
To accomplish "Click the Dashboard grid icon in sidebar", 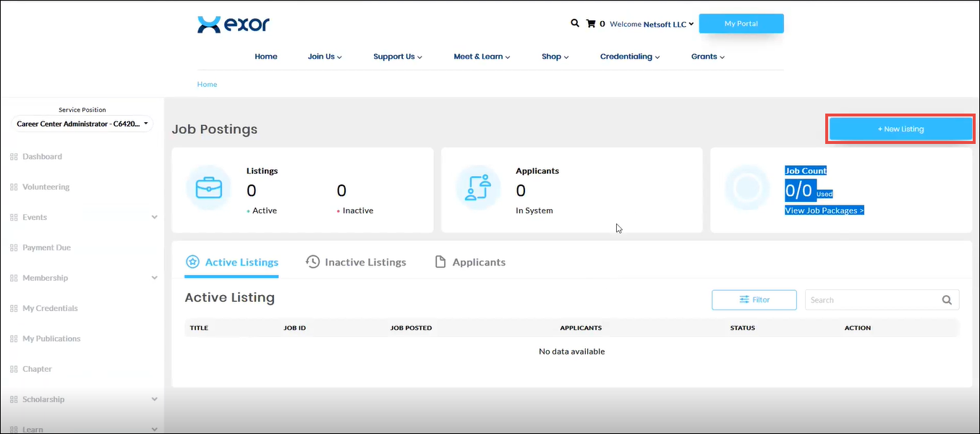I will click(14, 157).
